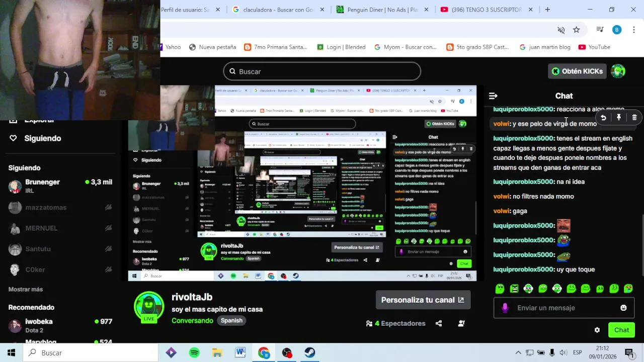
Task: Open File Explorer from the taskbar
Action: [217, 352]
